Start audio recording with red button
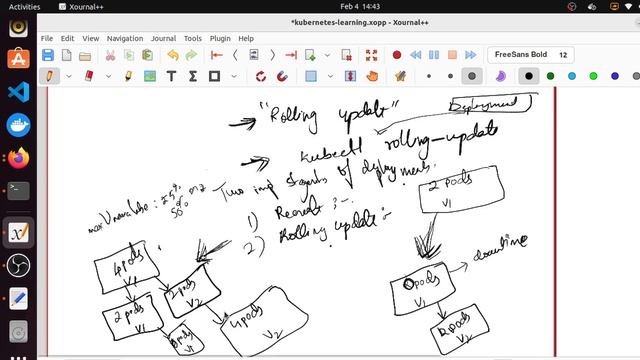 [x=397, y=55]
